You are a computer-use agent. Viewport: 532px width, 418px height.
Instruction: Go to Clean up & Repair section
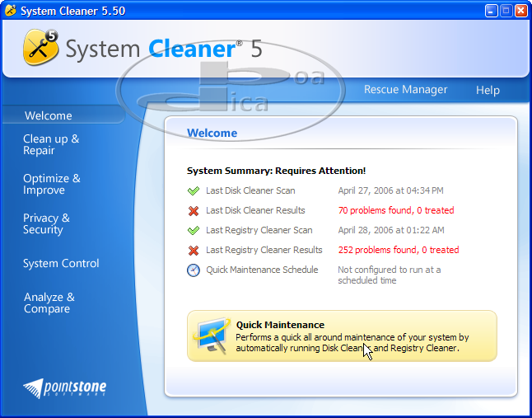coord(51,144)
